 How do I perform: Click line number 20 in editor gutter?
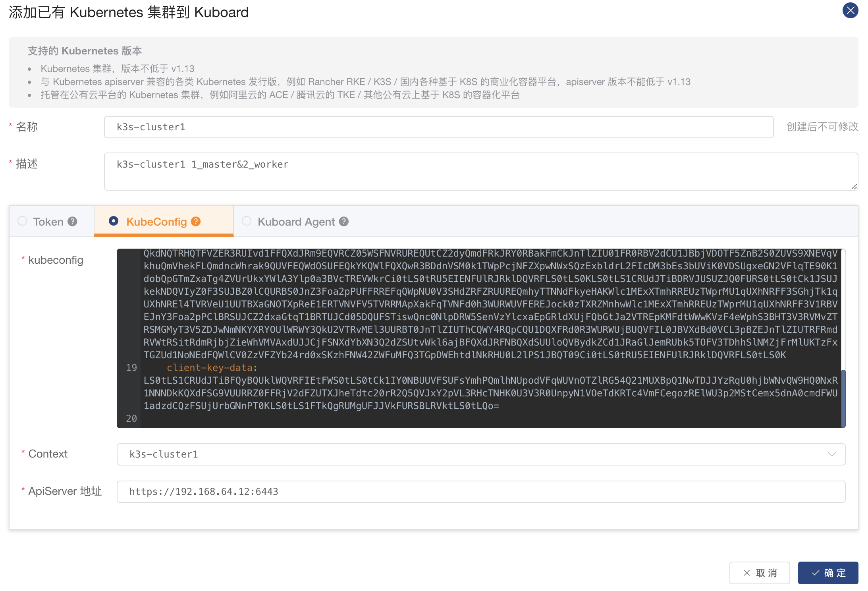(x=131, y=419)
